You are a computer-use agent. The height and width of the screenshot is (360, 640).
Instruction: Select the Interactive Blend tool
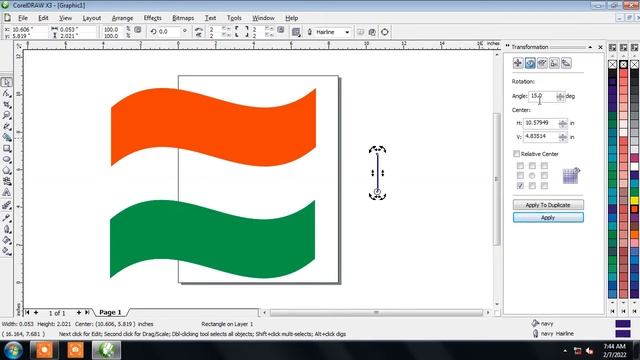(x=7, y=206)
